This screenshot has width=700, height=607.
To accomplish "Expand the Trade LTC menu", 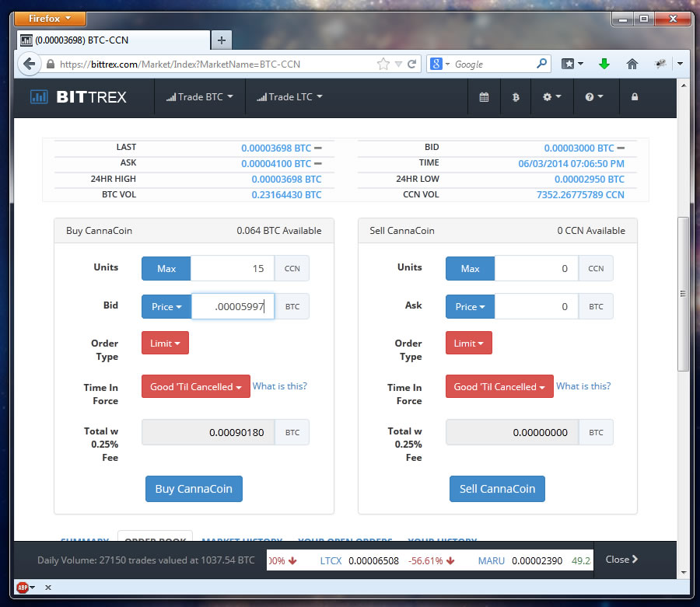I will coord(289,97).
